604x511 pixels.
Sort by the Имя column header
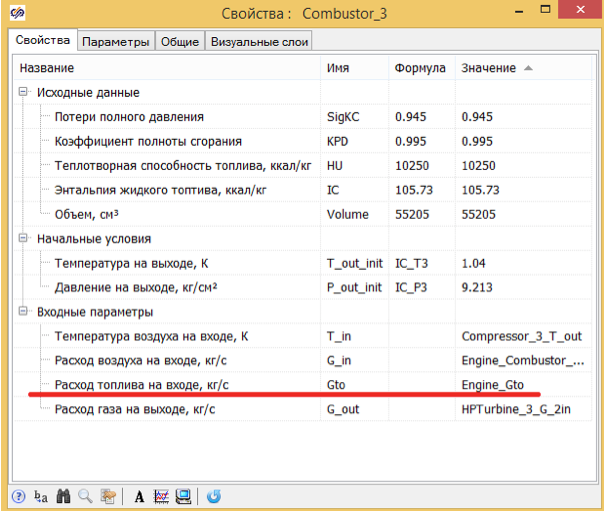pos(354,68)
